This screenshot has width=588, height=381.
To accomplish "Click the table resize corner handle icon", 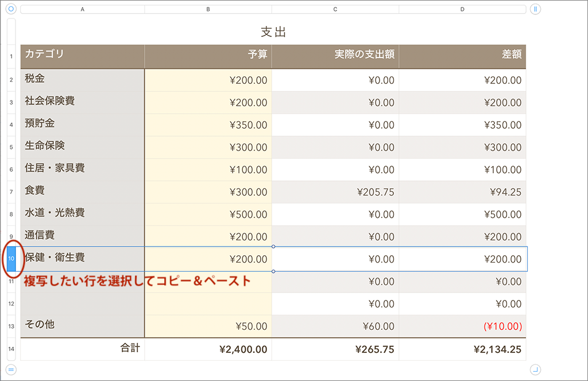I will 535,370.
